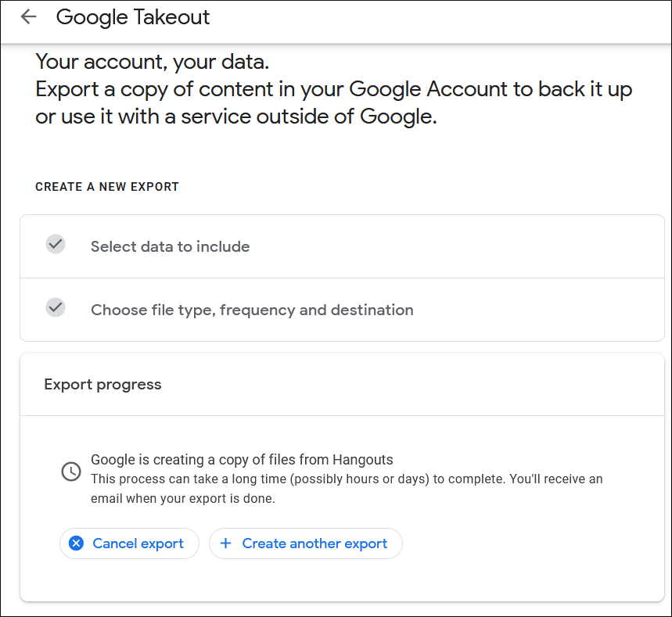
Task: Click 'Your account, your data.' headline
Action: (x=152, y=62)
